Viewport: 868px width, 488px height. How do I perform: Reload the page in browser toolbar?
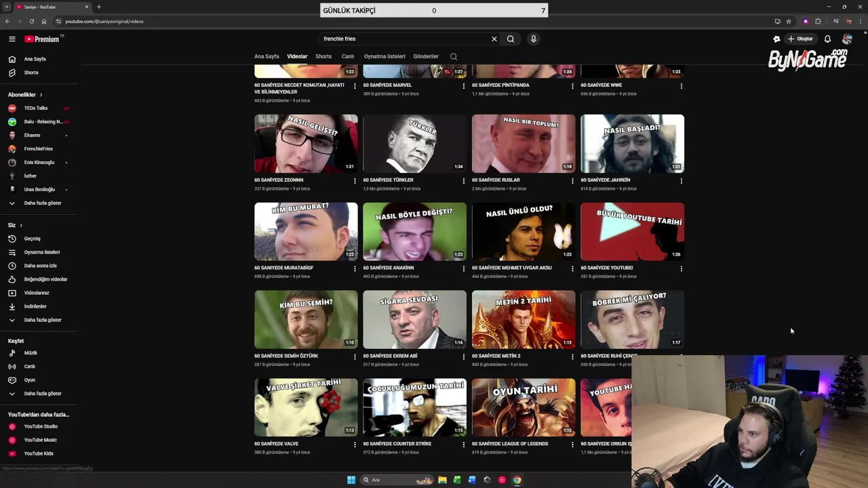click(31, 21)
